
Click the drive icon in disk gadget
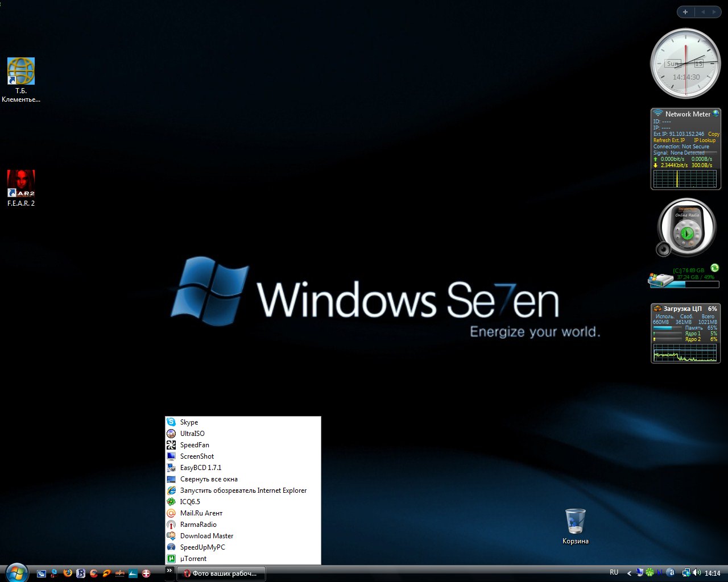(x=660, y=280)
